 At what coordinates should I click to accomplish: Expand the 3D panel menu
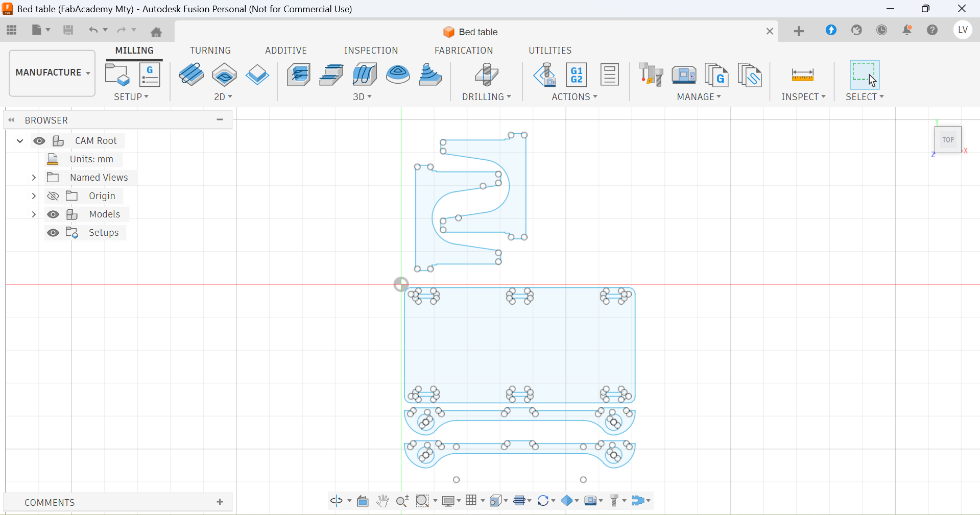click(362, 97)
